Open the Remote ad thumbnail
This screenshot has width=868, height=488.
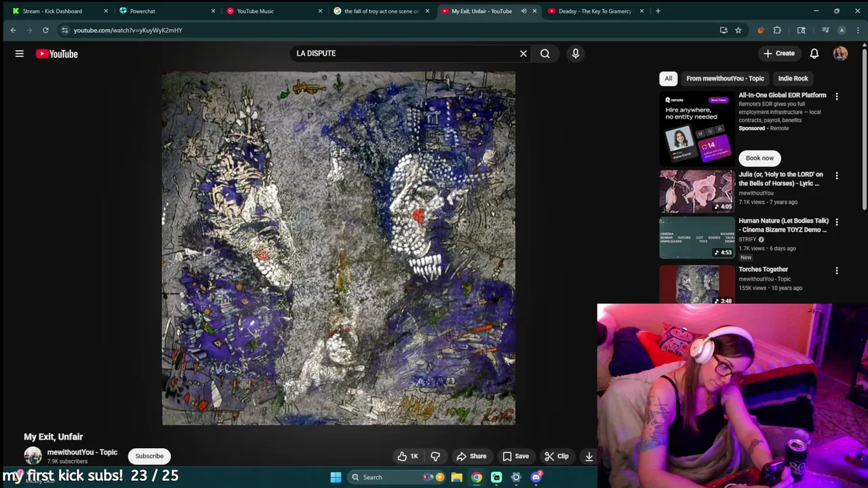coord(697,128)
